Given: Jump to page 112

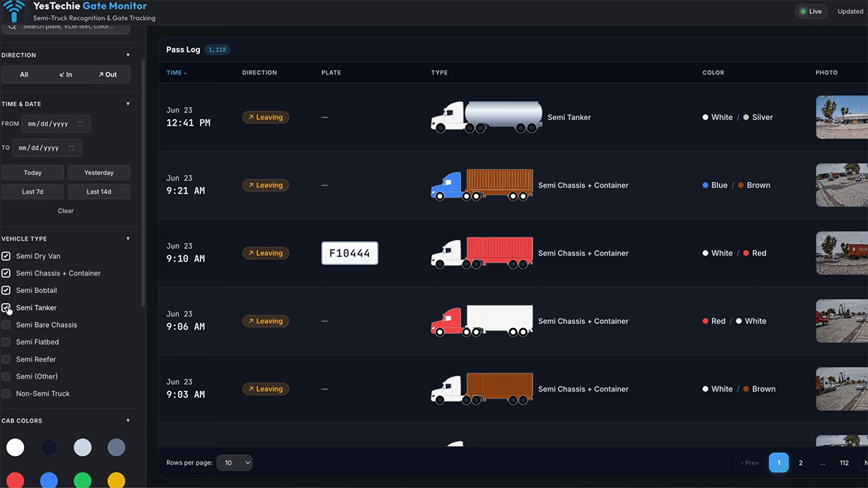Looking at the screenshot, I should click(844, 463).
